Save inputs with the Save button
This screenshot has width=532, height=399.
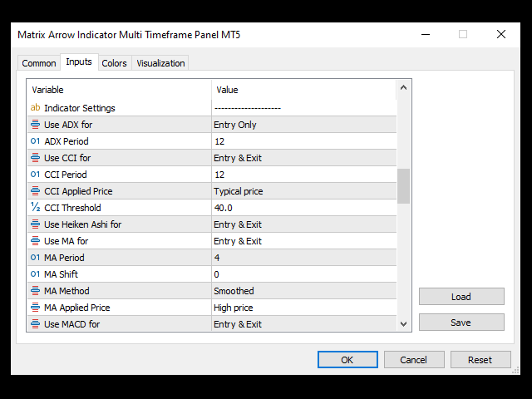point(461,323)
